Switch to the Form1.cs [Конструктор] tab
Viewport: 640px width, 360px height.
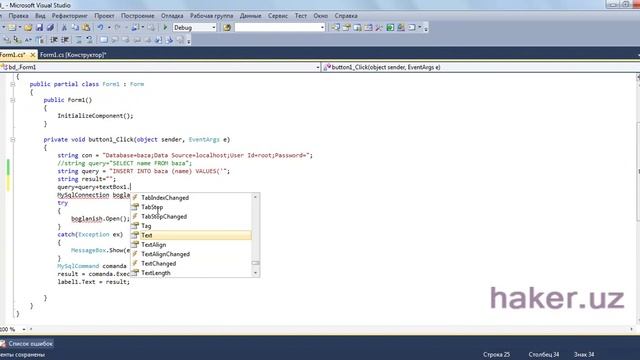(x=73, y=55)
